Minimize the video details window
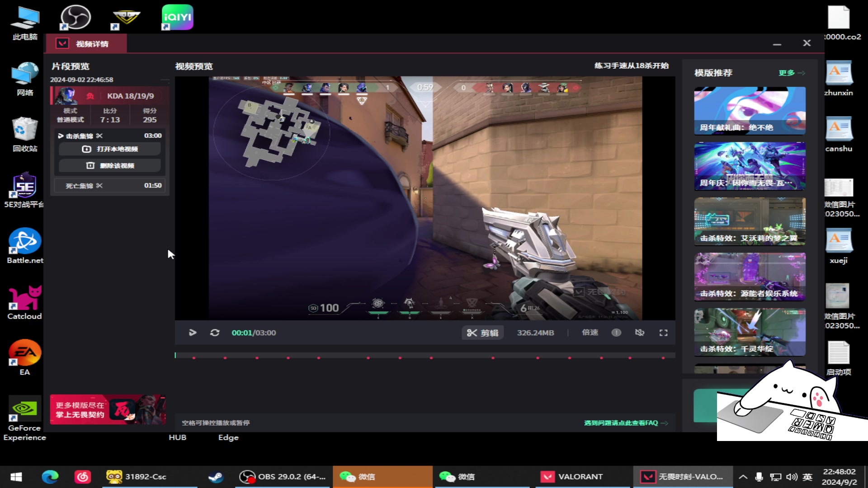 pos(777,44)
